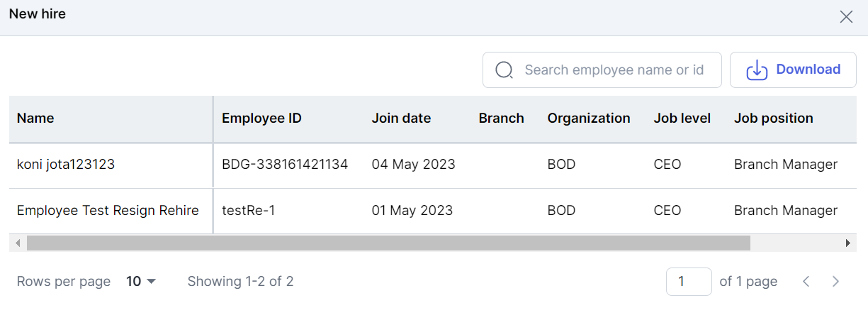Viewport: 868px width, 320px height.
Task: Click the scrollbar right arrow
Action: coord(847,243)
